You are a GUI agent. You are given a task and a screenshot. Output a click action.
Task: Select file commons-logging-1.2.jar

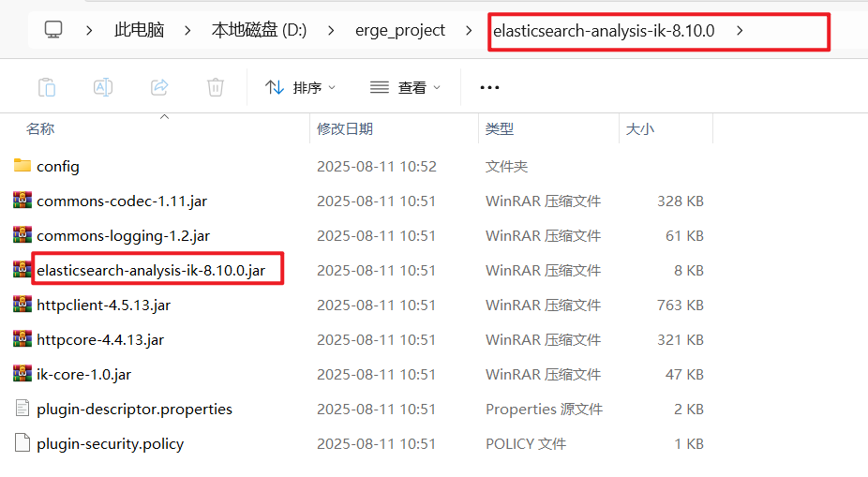pos(124,236)
